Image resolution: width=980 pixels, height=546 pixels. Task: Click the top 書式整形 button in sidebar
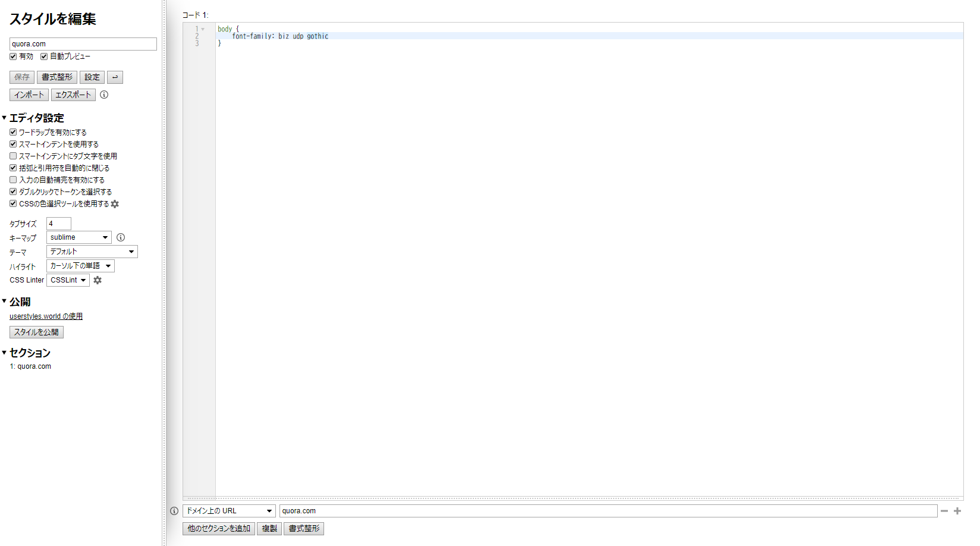pyautogui.click(x=57, y=77)
